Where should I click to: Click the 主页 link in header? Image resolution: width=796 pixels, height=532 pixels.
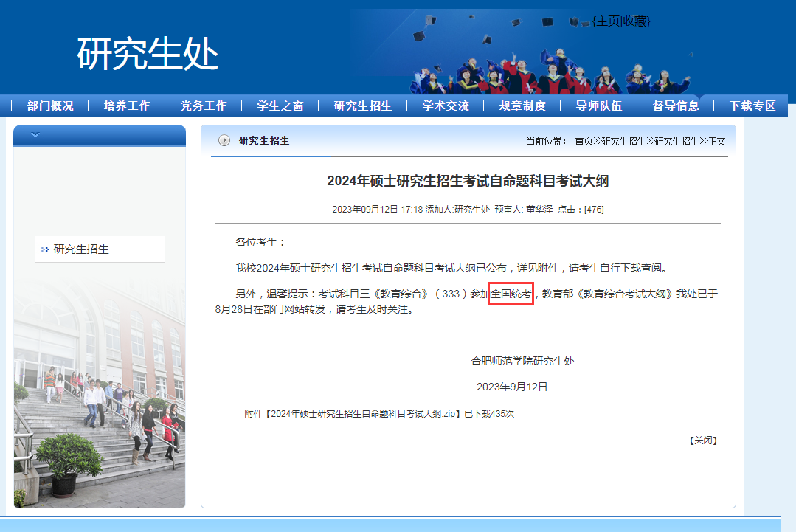click(608, 21)
